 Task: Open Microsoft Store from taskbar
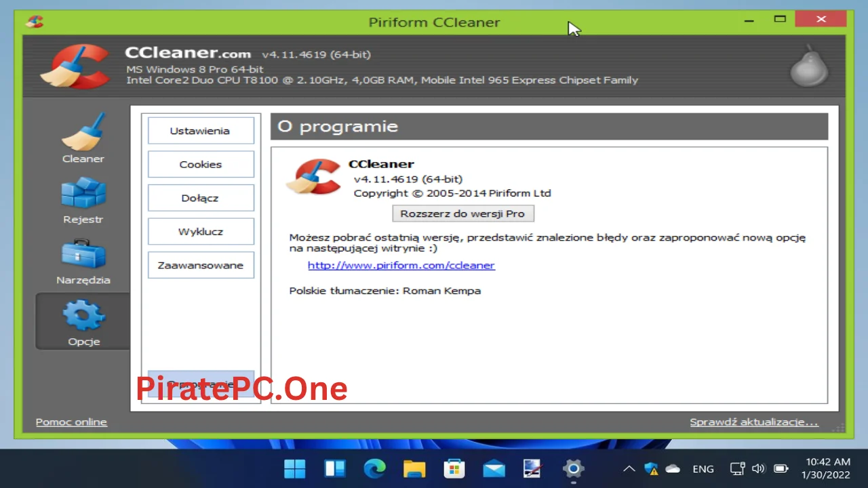(454, 468)
